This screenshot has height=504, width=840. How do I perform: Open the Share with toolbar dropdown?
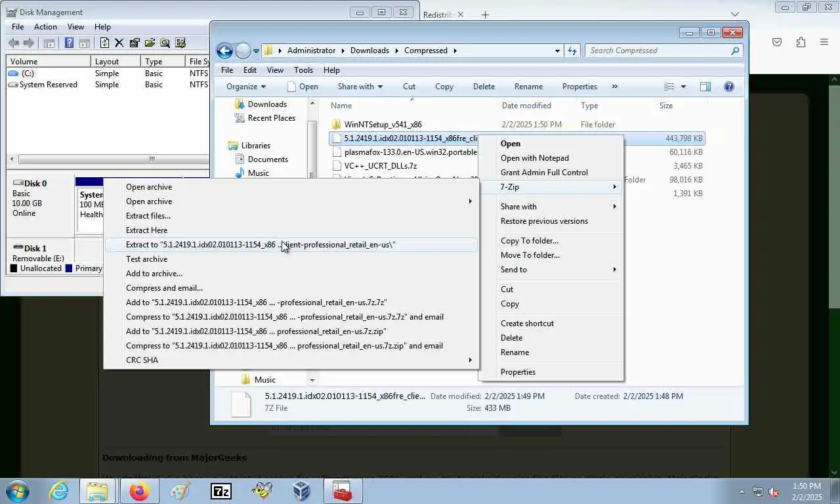[360, 87]
